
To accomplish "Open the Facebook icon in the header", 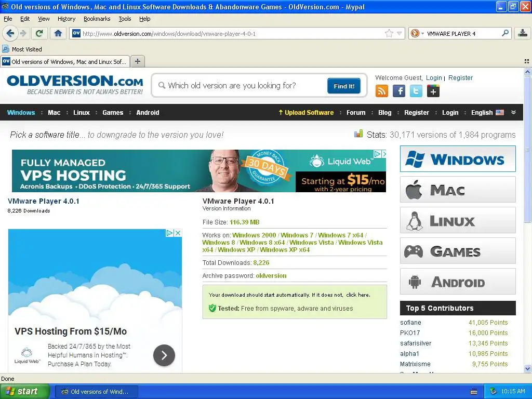I will pyautogui.click(x=399, y=91).
